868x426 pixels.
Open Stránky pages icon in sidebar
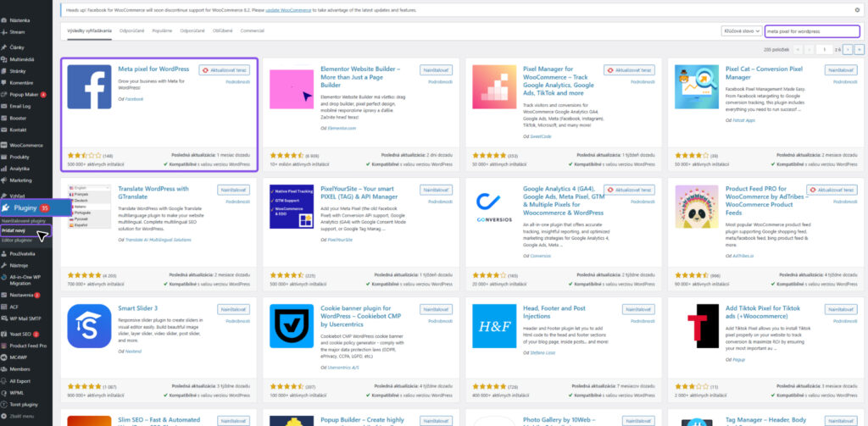[x=4, y=71]
